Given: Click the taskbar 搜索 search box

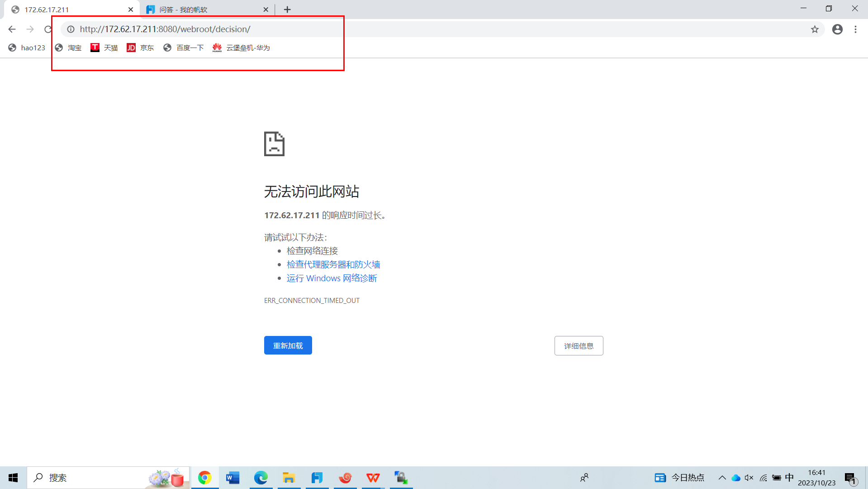Looking at the screenshot, I should click(x=109, y=478).
